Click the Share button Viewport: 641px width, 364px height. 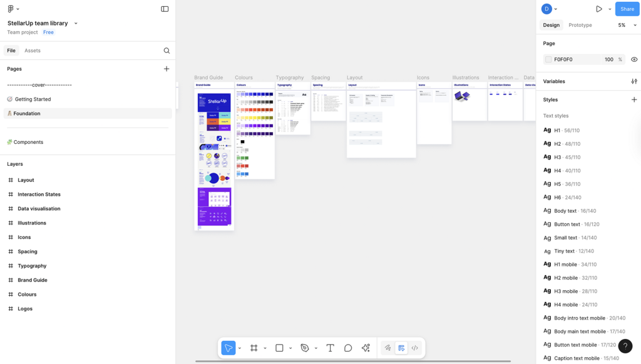(627, 9)
